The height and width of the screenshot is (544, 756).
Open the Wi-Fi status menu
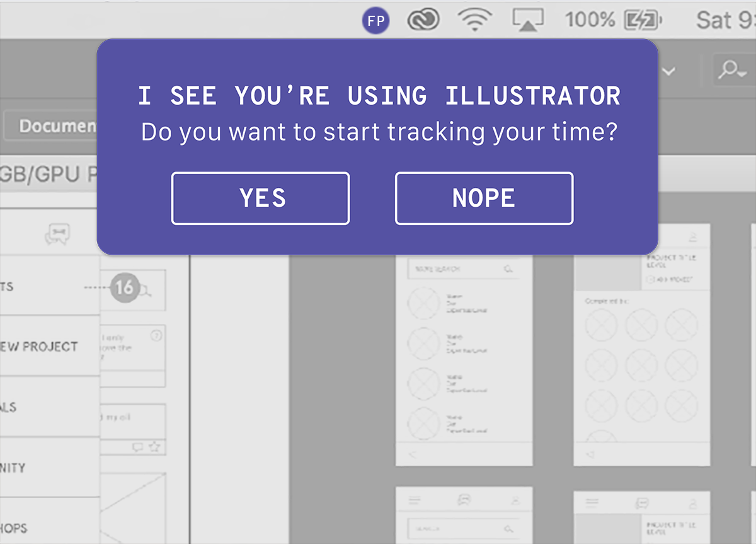tap(475, 21)
